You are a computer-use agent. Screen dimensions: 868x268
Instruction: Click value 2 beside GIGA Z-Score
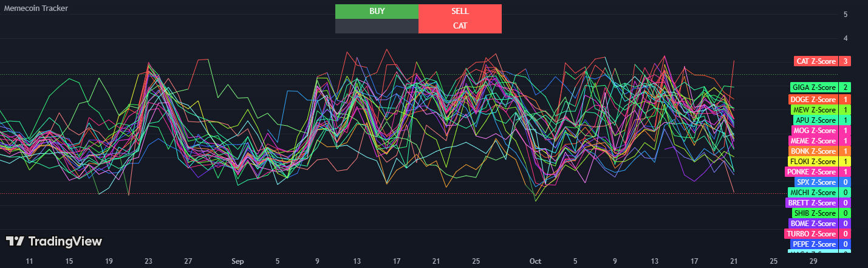[845, 88]
